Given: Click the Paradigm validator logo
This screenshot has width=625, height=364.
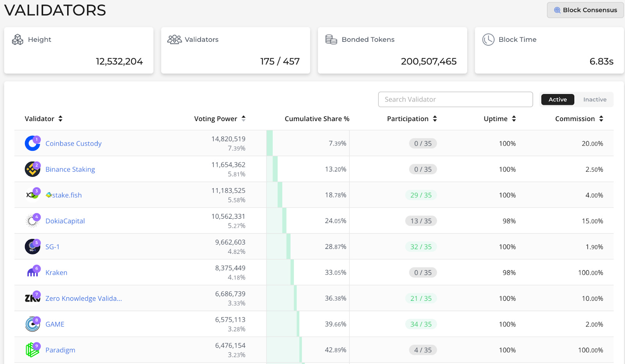Looking at the screenshot, I should tap(32, 350).
